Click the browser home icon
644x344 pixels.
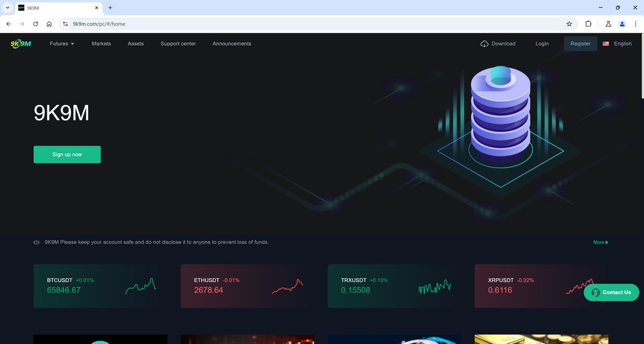[x=49, y=24]
